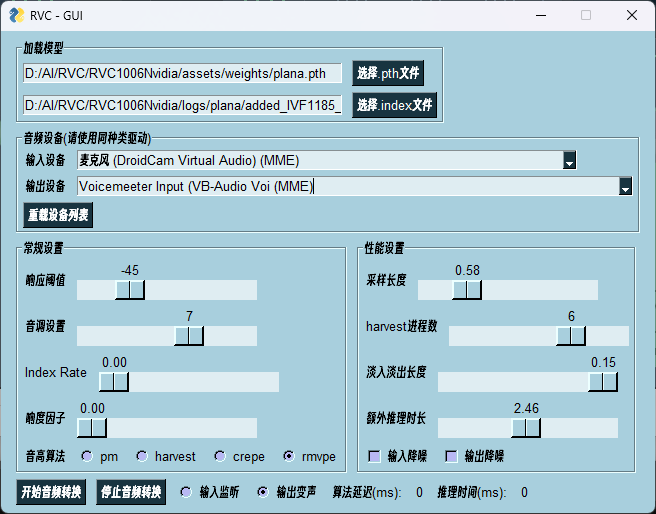Select the 输出变声 radio option
The height and width of the screenshot is (514, 656).
pos(263,492)
